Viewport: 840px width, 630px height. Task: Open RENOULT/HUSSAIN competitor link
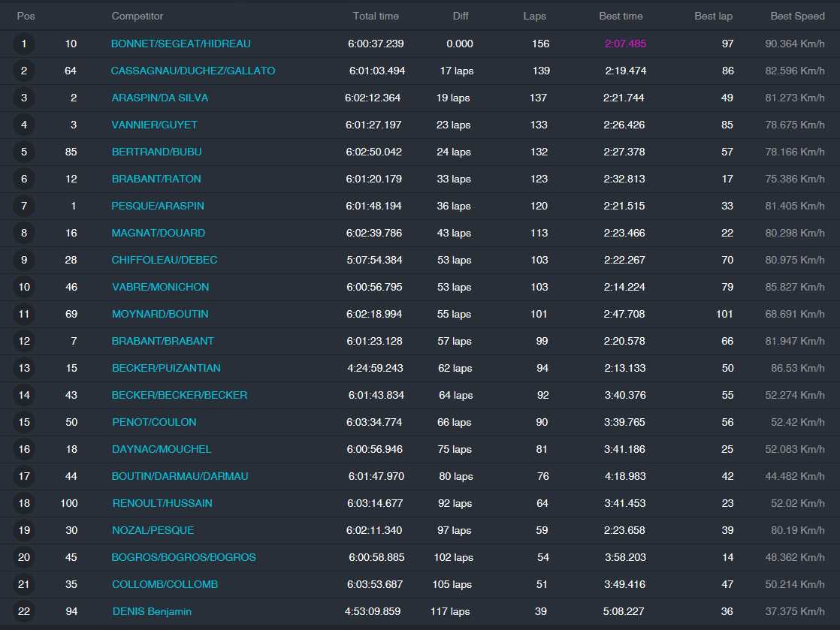(x=162, y=504)
